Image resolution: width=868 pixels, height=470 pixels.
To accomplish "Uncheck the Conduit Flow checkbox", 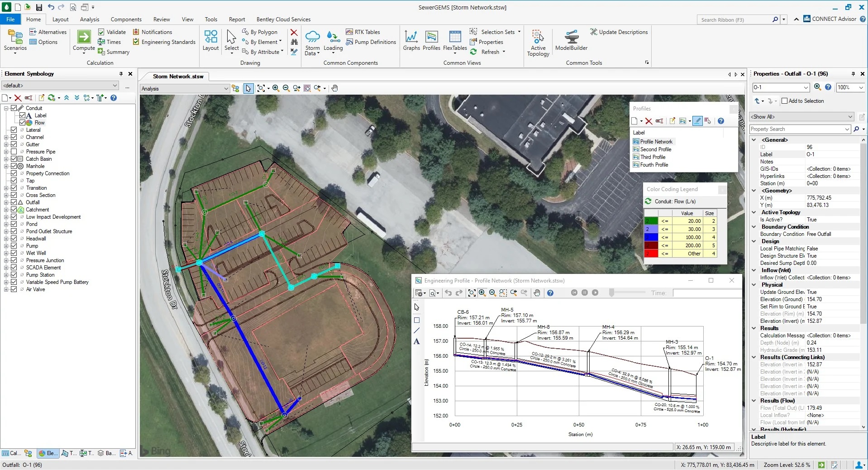I will click(22, 123).
